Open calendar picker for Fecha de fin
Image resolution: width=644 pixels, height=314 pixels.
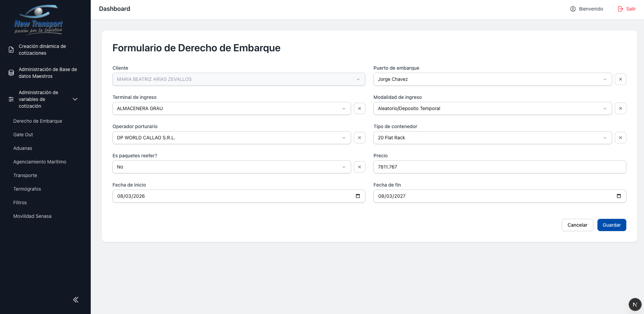[x=619, y=196]
